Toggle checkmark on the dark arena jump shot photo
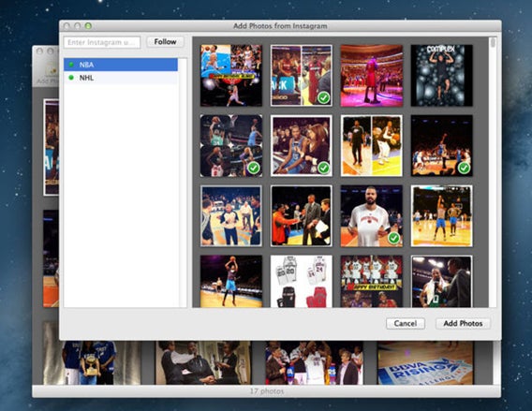 442,146
